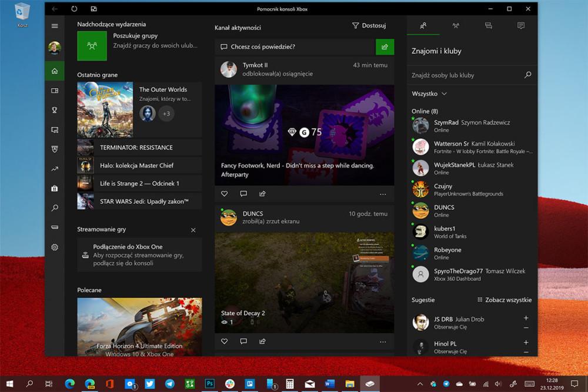588x392 pixels.
Task: Open the Captures icon in the sidebar
Action: coord(55,130)
